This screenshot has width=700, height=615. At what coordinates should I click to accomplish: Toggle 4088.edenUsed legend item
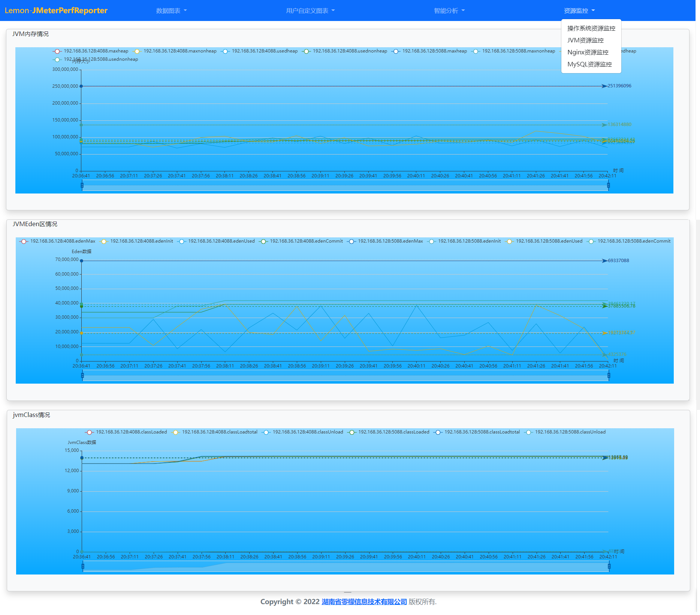(x=216, y=241)
